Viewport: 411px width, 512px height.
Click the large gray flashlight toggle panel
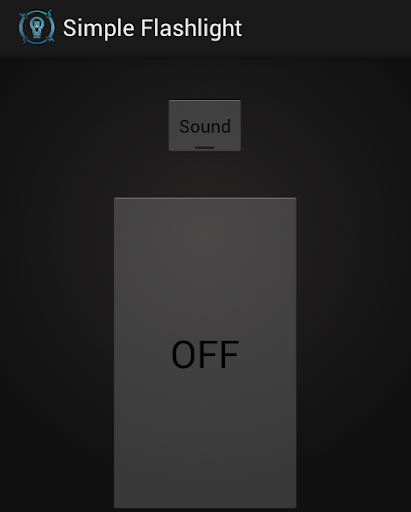coord(205,353)
